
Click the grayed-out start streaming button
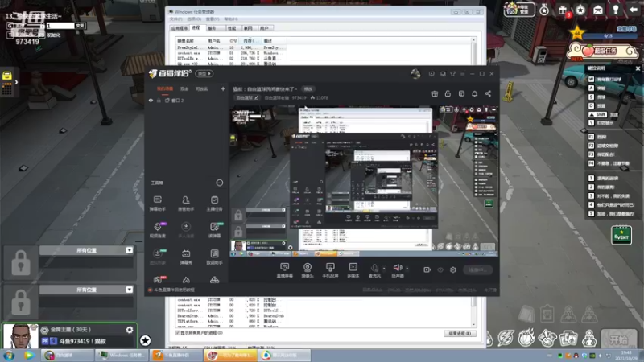[477, 270]
